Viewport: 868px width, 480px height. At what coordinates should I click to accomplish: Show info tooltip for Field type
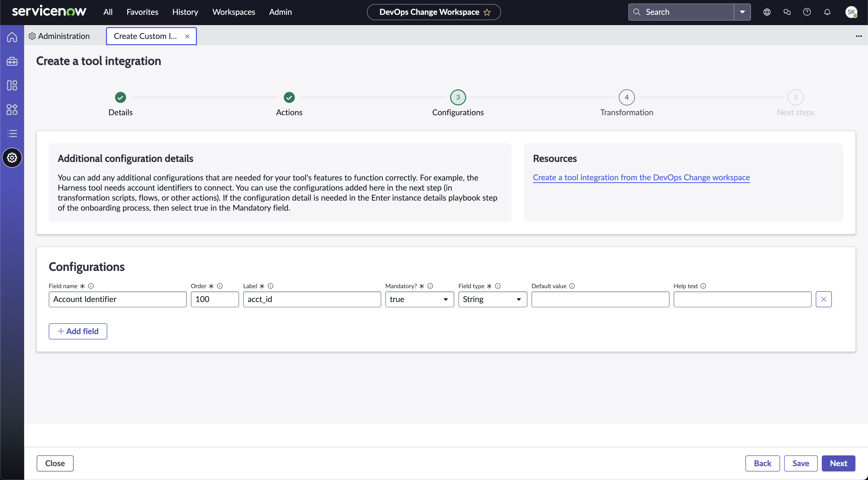[498, 286]
